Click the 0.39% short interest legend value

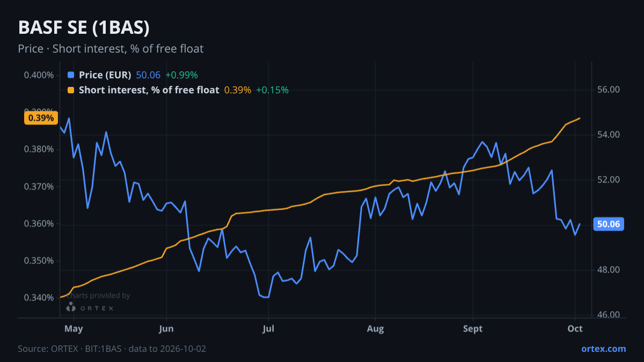point(238,90)
